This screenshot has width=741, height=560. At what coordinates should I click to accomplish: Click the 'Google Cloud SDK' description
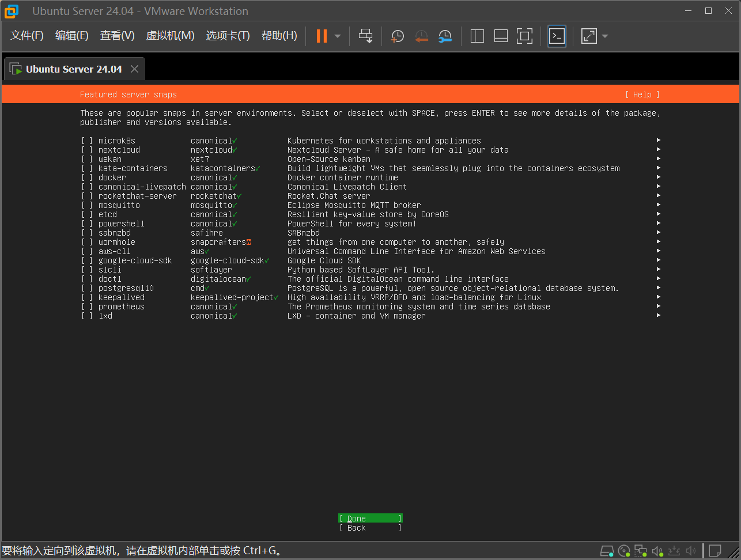point(324,260)
